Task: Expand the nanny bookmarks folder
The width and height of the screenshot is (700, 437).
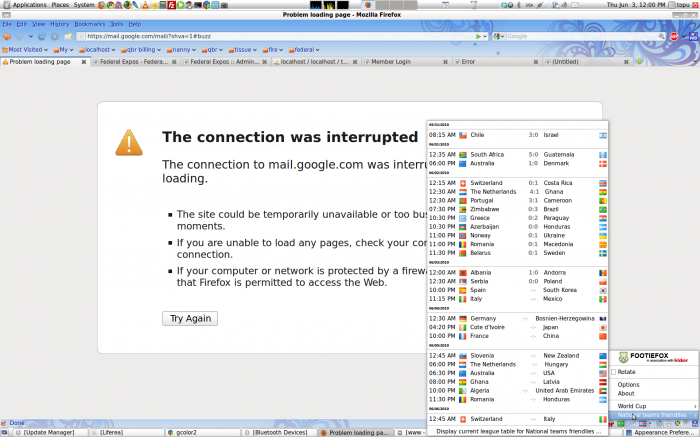Action: pos(181,50)
